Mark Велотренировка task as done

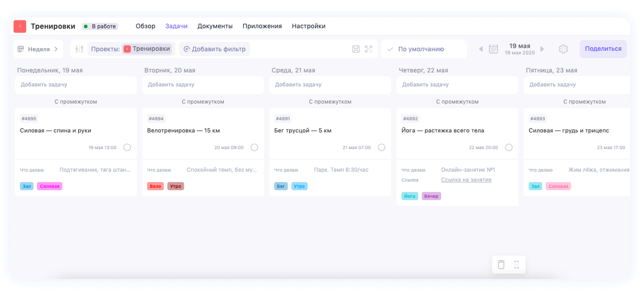click(x=254, y=147)
